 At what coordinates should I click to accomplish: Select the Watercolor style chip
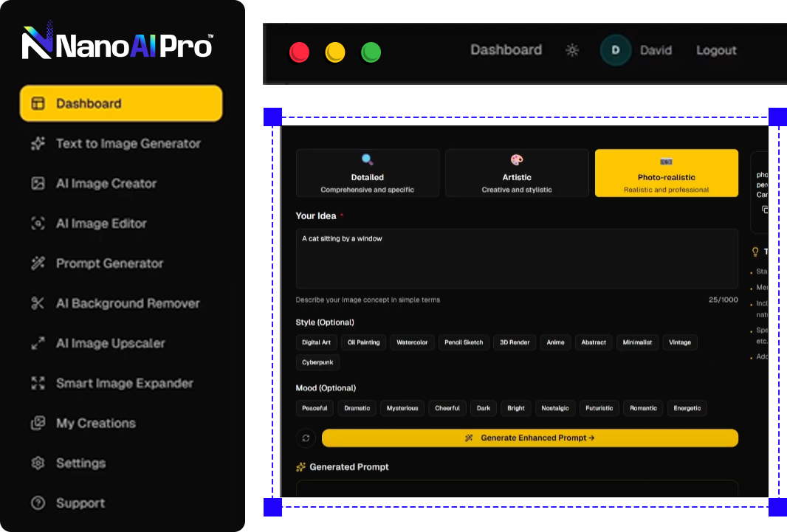pos(412,342)
